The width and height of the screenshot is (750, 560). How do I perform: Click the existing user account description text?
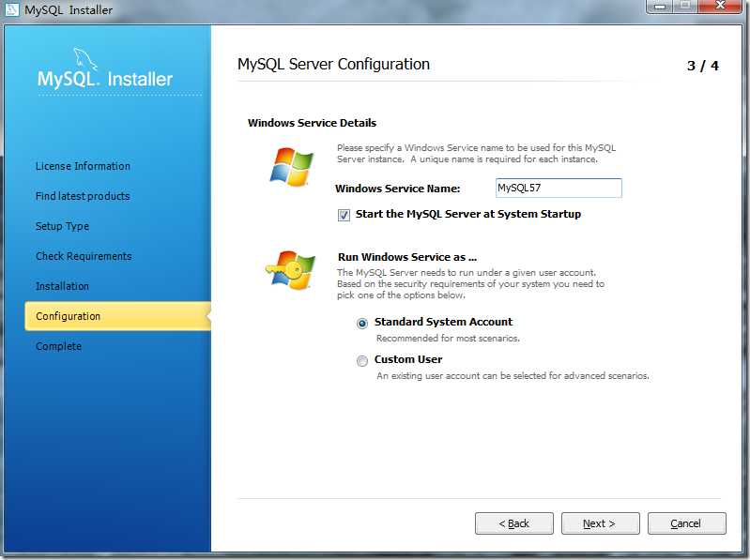pos(513,376)
